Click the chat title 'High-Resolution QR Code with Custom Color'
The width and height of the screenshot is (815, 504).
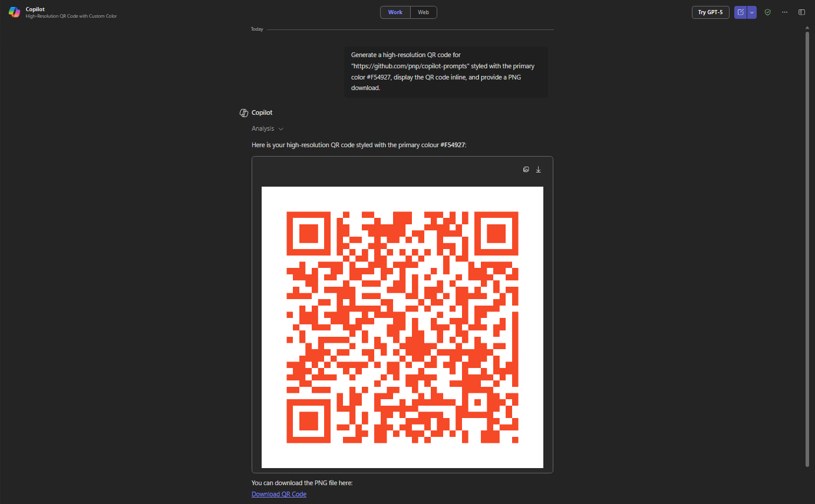point(71,16)
